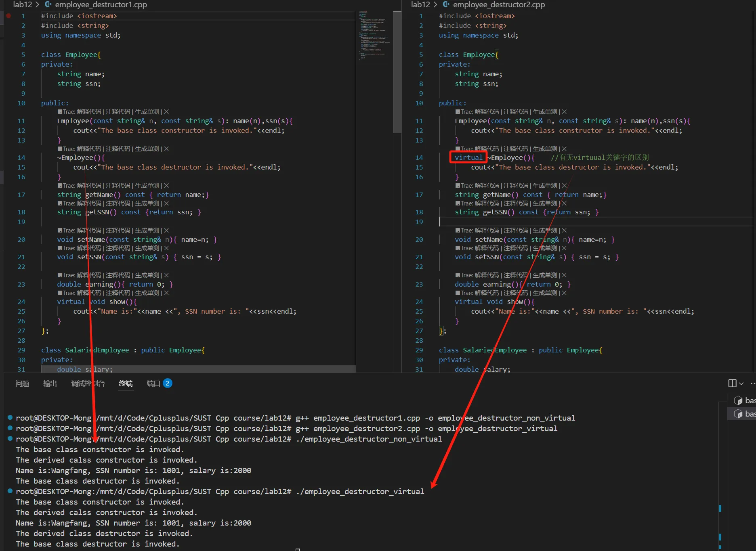Screen dimensions: 756x551
Task: Toggle the breakpoint on line 1
Action: (8, 16)
